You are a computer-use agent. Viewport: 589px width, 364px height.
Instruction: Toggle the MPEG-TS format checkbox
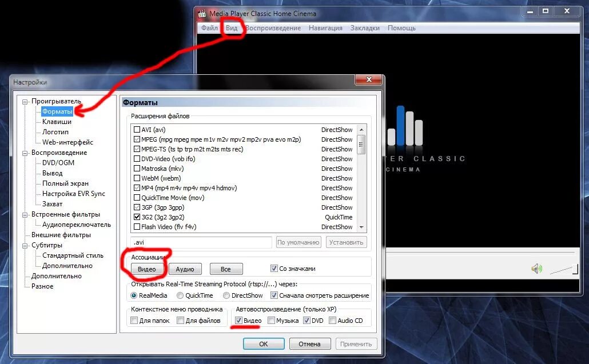(x=137, y=149)
